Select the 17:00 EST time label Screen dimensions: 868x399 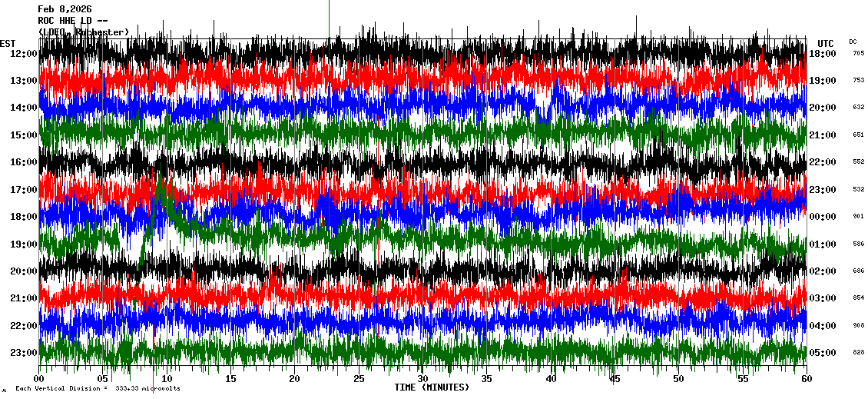(x=24, y=189)
